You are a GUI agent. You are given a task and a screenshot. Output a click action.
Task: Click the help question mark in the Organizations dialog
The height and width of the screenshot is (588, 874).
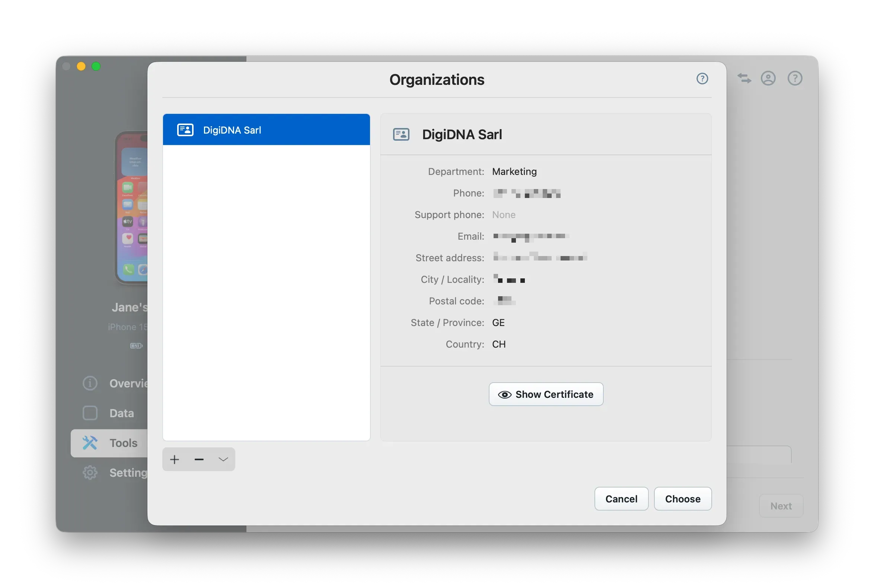point(702,79)
